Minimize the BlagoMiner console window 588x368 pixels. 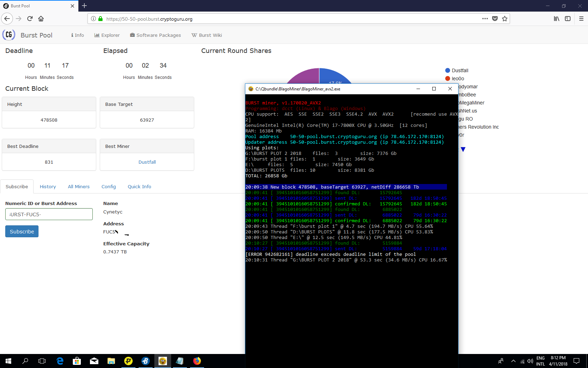point(418,89)
